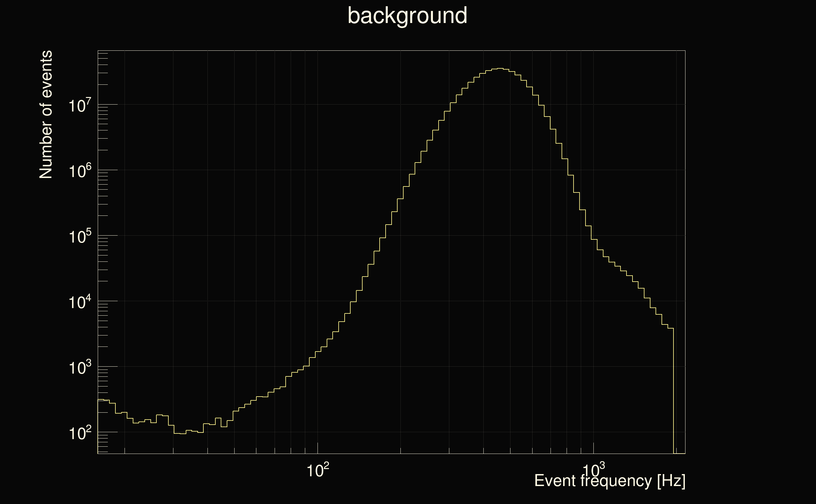Click the histogram's lowest dip below 10^2 gridline
This screenshot has width=816, height=504.
(x=183, y=433)
